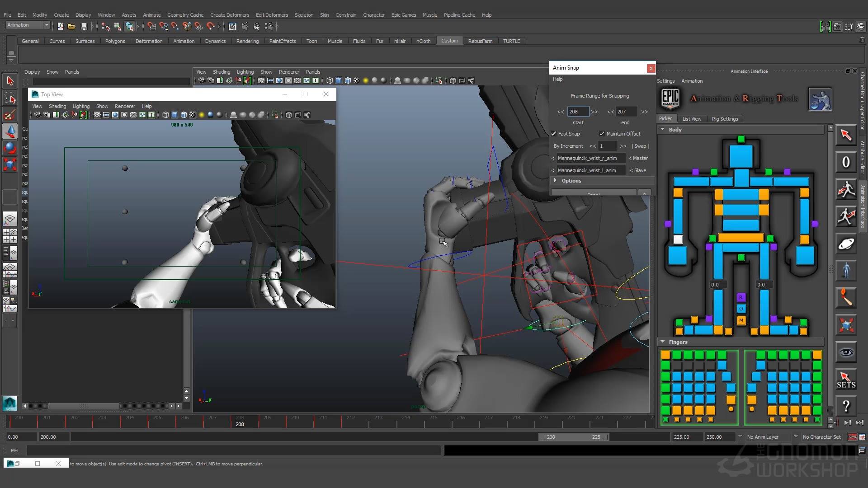
Task: Open the Animation menu set dropdown
Action: coord(28,25)
